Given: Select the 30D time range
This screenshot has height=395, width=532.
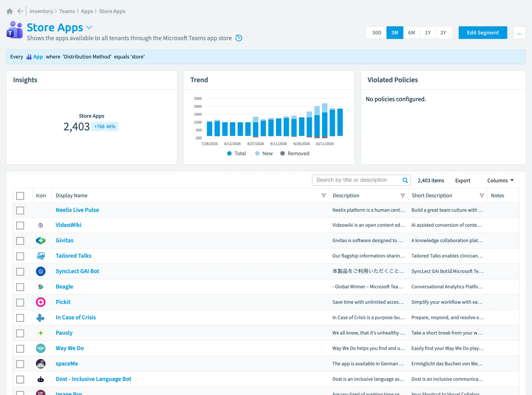Looking at the screenshot, I should [376, 33].
